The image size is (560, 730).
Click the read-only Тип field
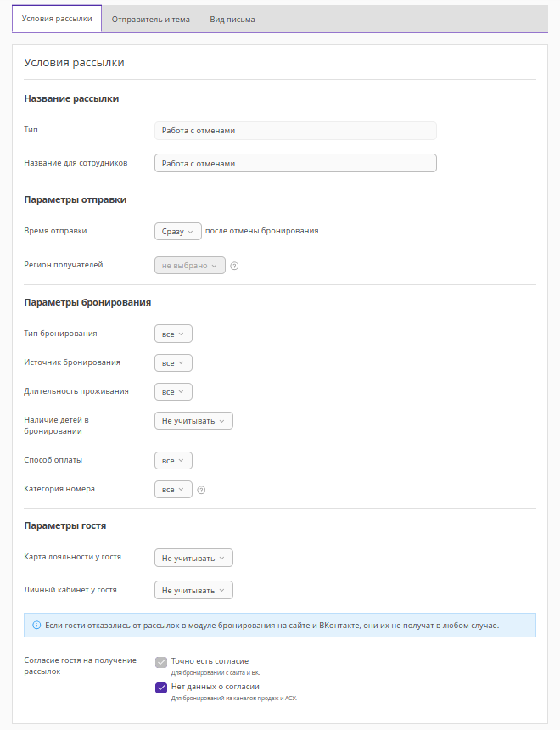click(x=295, y=131)
